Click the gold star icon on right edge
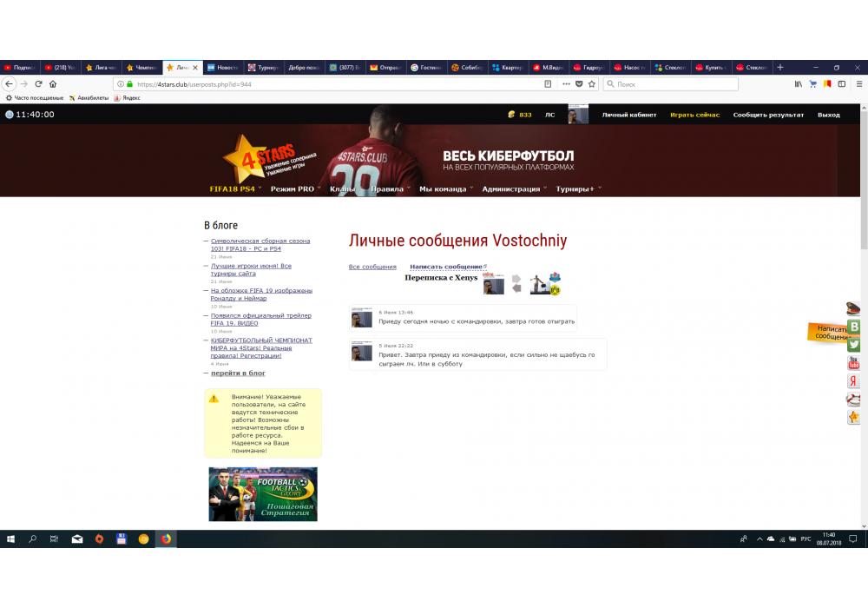Image resolution: width=868 pixels, height=608 pixels. tap(853, 418)
